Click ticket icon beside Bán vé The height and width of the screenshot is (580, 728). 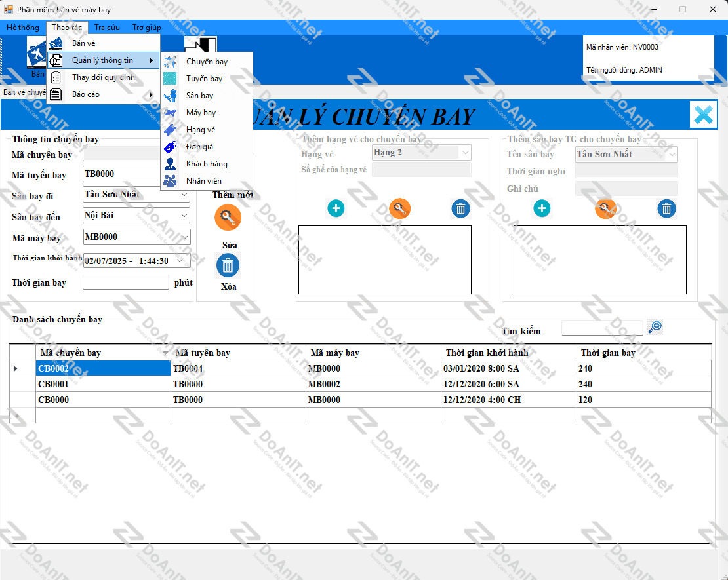tap(56, 43)
